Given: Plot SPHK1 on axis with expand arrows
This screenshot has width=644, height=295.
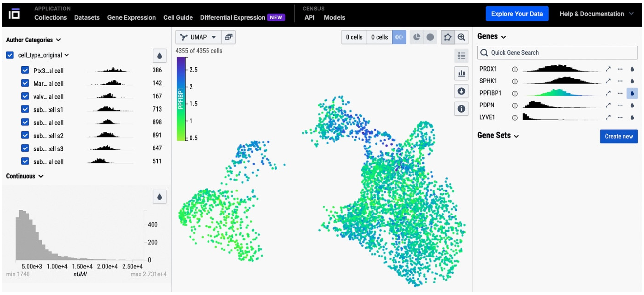Looking at the screenshot, I should pyautogui.click(x=608, y=81).
